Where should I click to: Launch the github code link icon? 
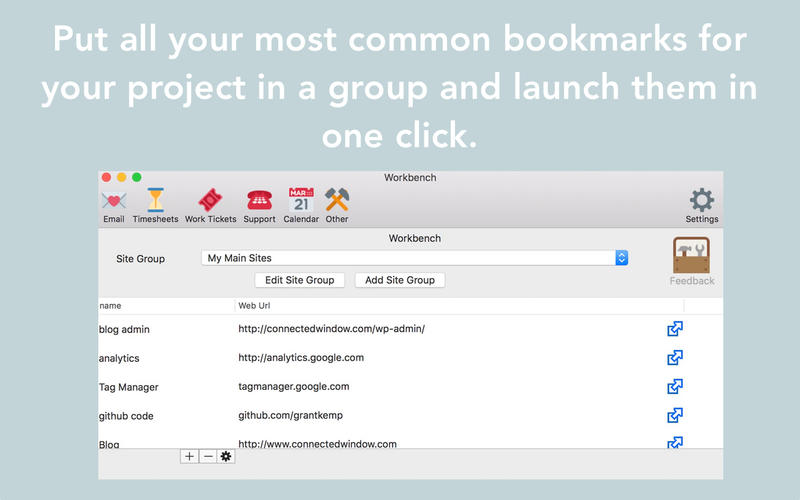675,415
